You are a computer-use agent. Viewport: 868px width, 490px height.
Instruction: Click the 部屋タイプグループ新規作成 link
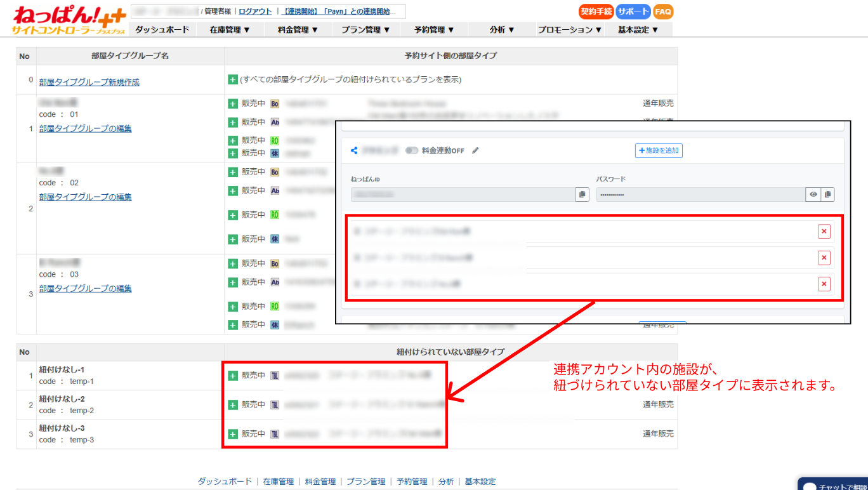pyautogui.click(x=89, y=83)
